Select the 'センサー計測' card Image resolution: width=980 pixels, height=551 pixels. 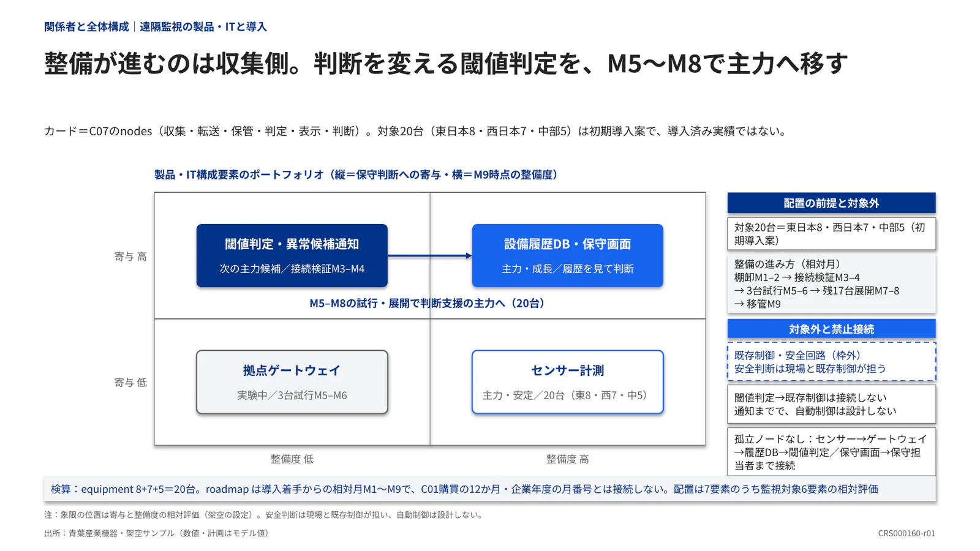(568, 382)
